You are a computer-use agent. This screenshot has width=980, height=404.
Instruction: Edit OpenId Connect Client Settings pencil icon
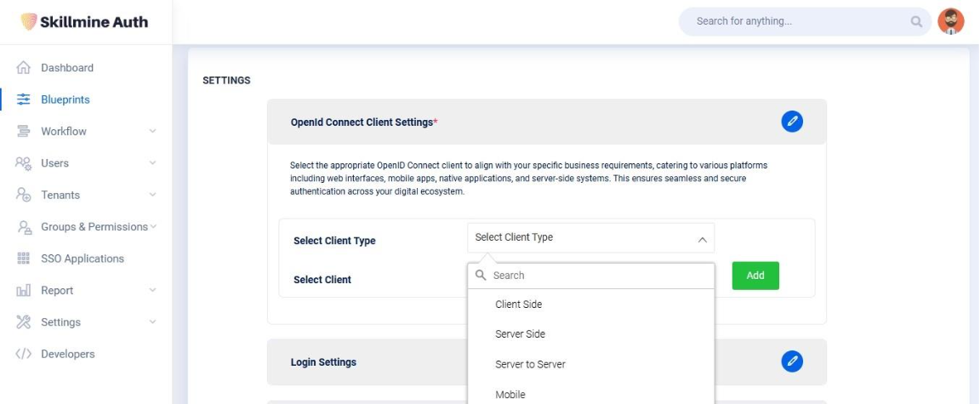coord(791,122)
